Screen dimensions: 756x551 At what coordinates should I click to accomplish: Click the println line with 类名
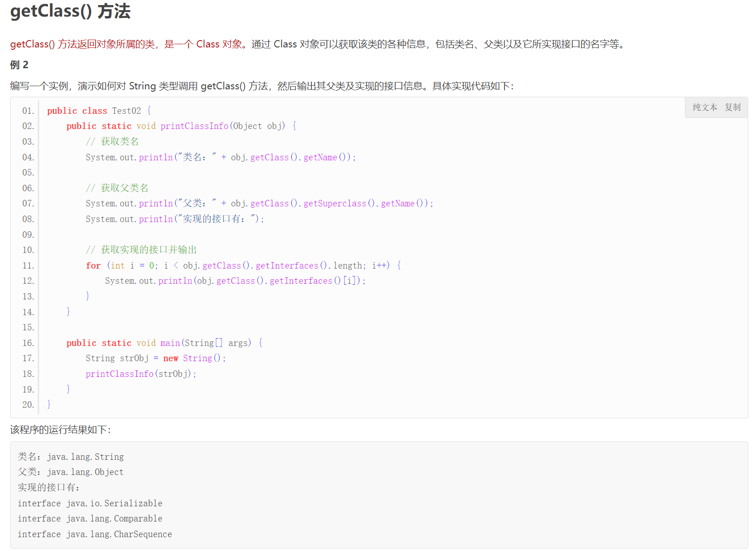[221, 158]
